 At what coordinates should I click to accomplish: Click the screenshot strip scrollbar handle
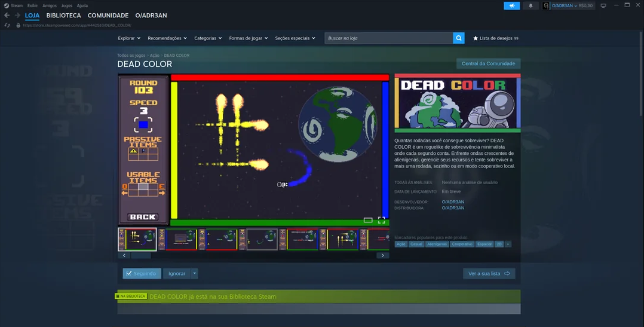[141, 255]
